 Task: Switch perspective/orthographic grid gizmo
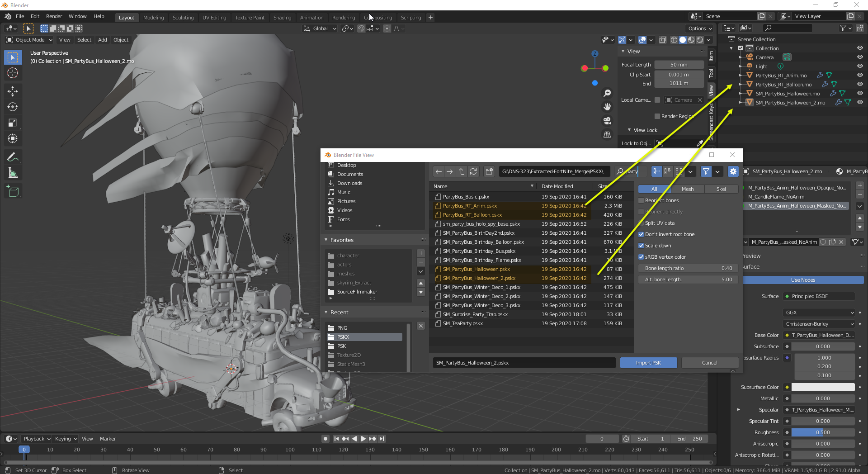point(607,134)
